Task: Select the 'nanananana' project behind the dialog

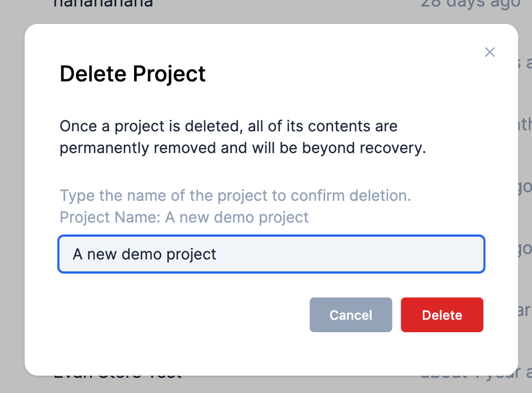Action: pos(103,4)
